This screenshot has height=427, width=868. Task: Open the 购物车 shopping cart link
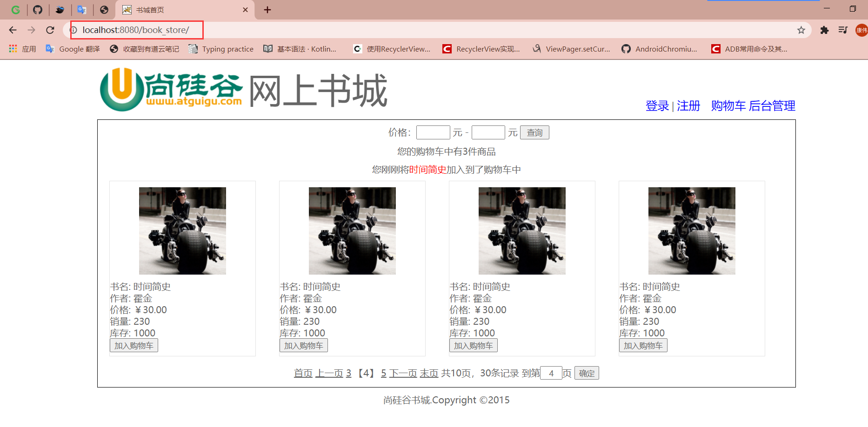728,106
